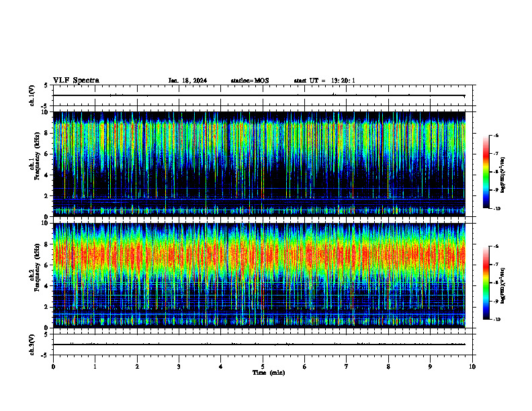Click the ch.2 spectrogram color scale bar

486,283
